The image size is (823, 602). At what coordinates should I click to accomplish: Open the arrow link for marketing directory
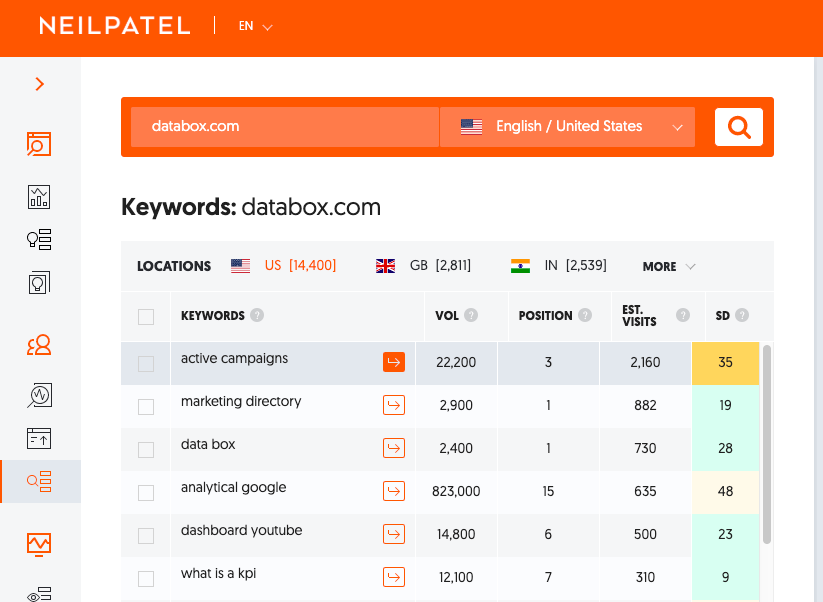point(394,405)
